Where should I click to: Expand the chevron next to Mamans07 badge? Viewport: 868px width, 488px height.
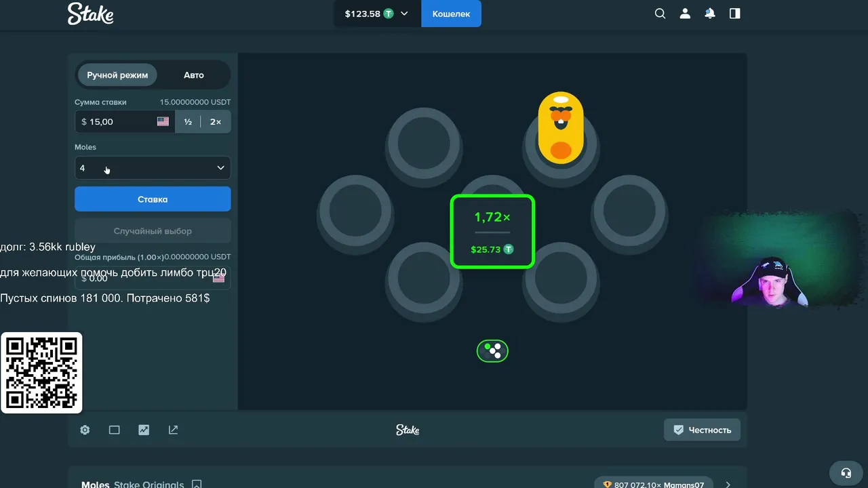coord(728,484)
